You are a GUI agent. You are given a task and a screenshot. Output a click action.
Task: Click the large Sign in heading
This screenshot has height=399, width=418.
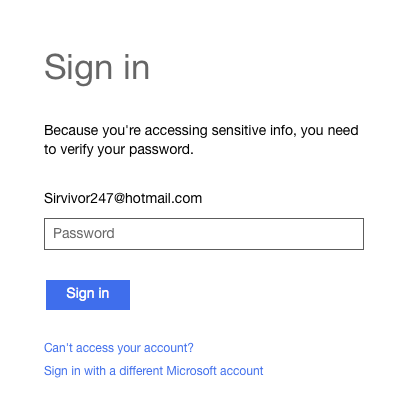pyautogui.click(x=97, y=68)
